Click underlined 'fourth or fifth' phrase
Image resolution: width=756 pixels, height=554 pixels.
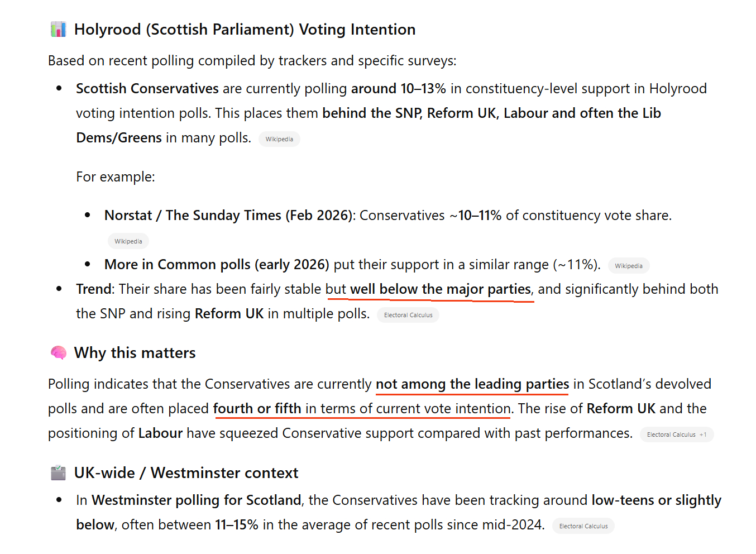[x=257, y=409]
